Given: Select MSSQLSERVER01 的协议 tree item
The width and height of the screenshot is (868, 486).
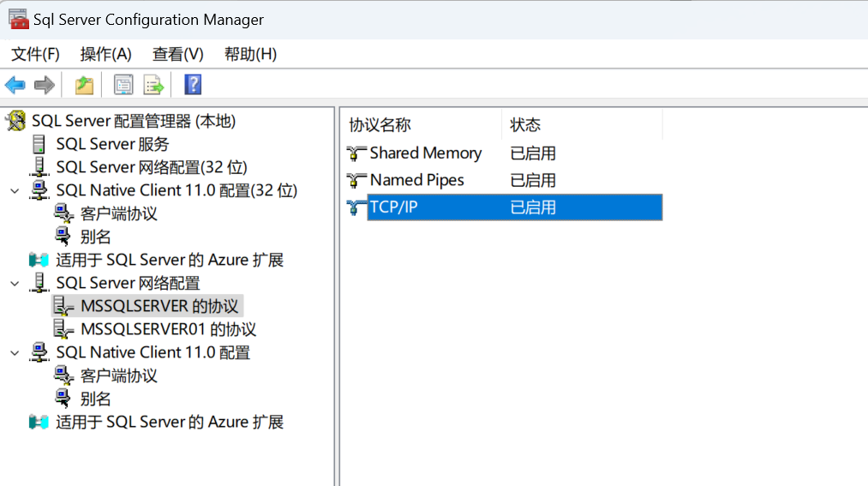Looking at the screenshot, I should (168, 329).
